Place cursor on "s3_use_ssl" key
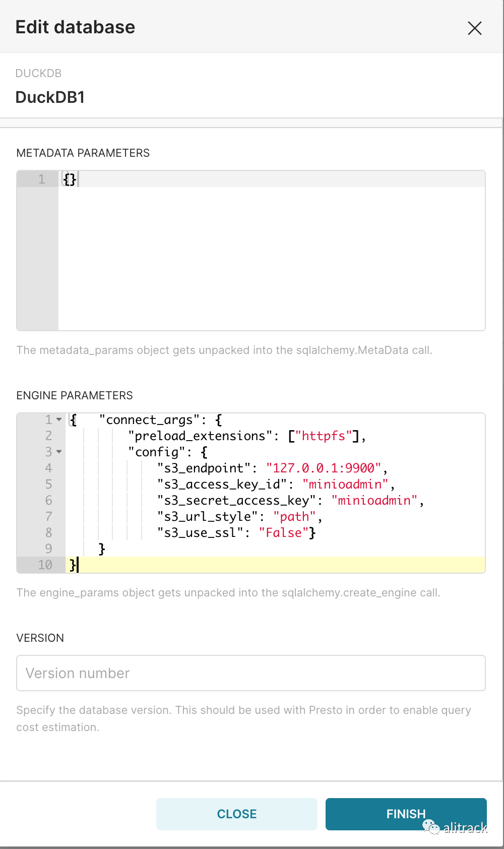The width and height of the screenshot is (504, 849). (x=200, y=532)
